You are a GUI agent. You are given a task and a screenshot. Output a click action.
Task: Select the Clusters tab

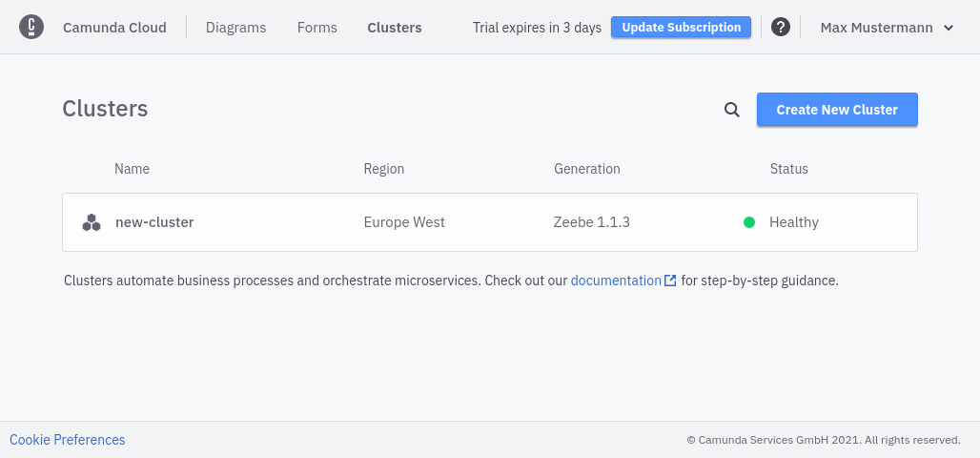tap(394, 28)
